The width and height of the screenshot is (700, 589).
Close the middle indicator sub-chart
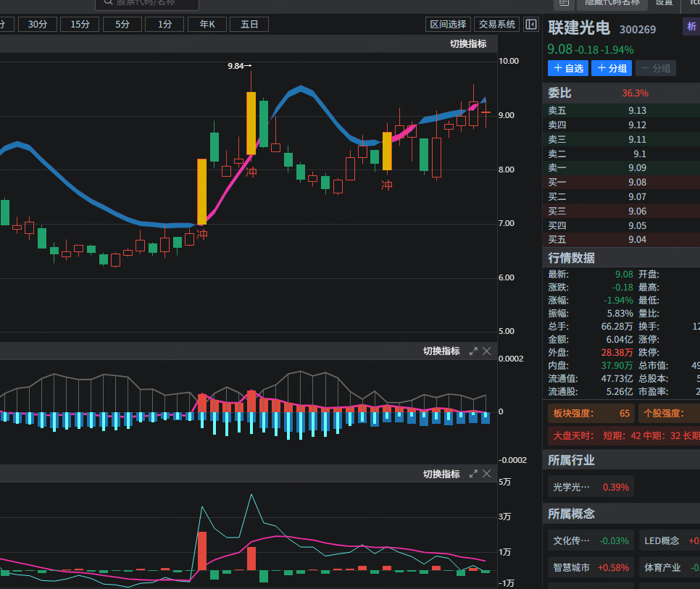487,351
